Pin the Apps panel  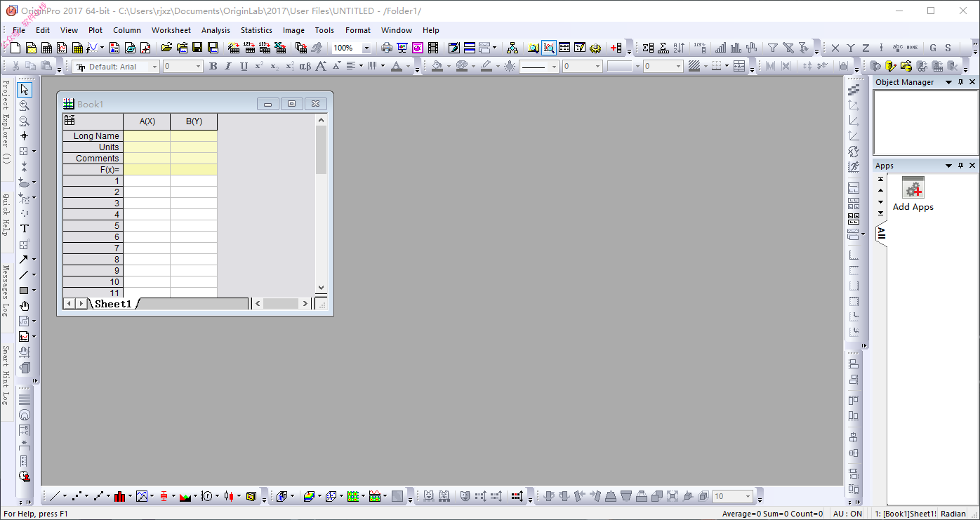(x=961, y=166)
